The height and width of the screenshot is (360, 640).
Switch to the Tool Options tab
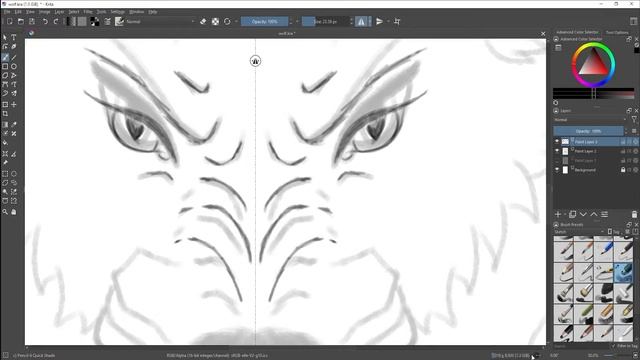[617, 32]
